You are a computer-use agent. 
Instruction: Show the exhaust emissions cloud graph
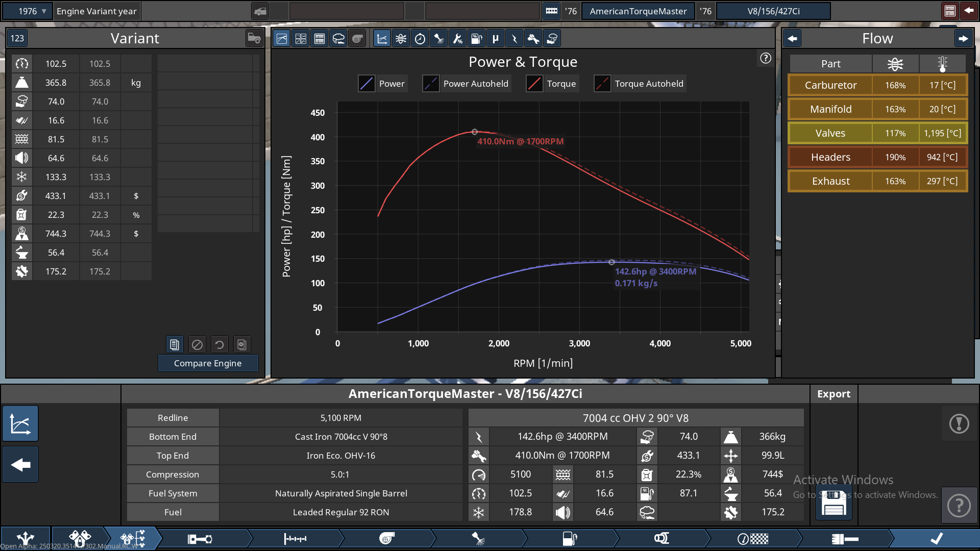[552, 39]
